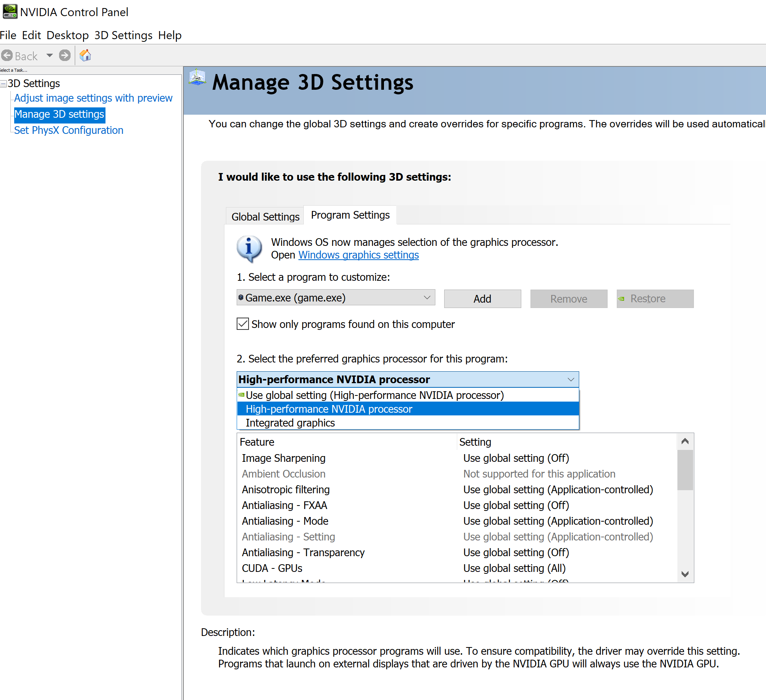Click the NVIDIA Control Panel title icon

tap(10, 12)
